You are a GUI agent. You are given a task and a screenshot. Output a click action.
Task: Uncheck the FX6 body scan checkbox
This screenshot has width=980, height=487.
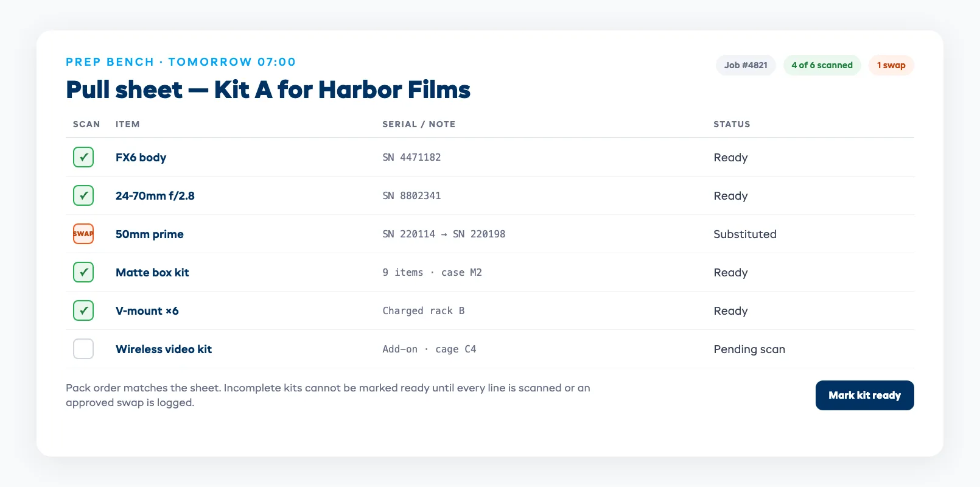click(x=83, y=157)
